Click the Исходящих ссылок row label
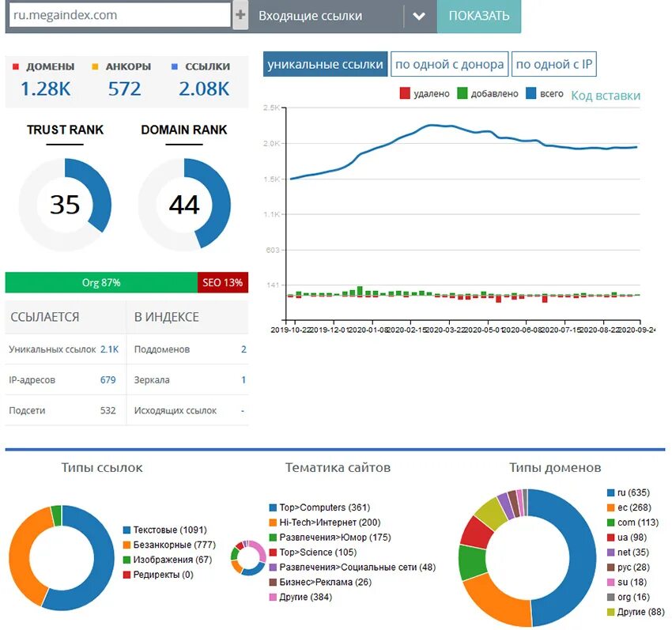Screen dimensions: 672x630 [x=176, y=410]
